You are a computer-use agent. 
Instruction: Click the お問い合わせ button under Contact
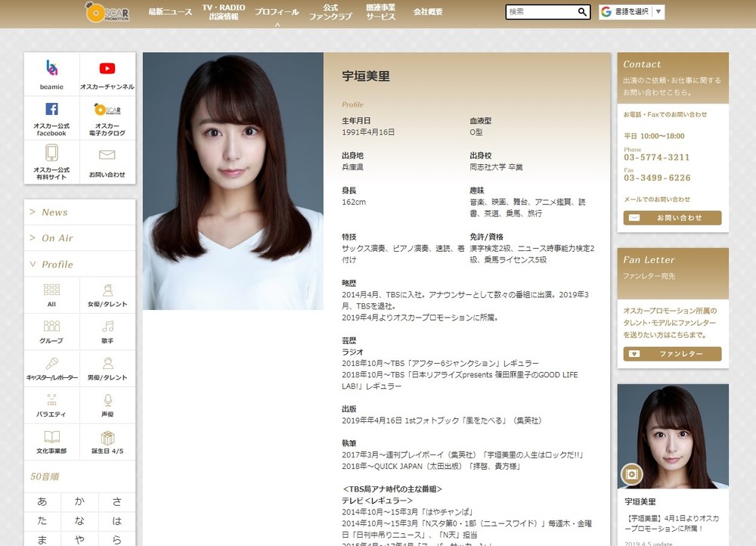click(672, 218)
